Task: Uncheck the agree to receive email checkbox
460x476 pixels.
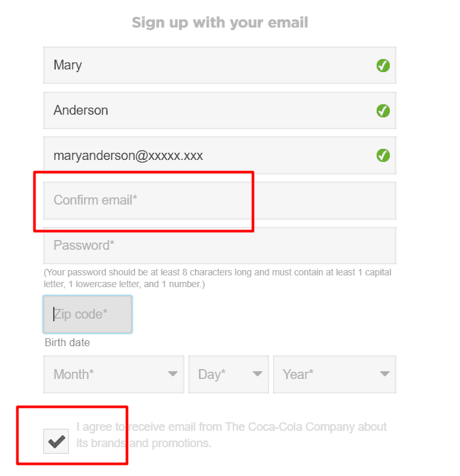Action: (x=56, y=441)
